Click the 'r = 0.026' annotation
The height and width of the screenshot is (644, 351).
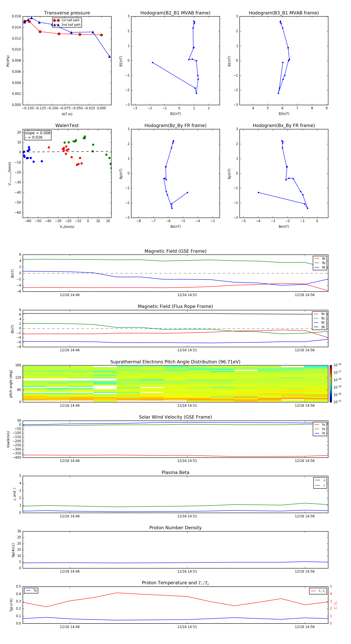[x=34, y=137]
